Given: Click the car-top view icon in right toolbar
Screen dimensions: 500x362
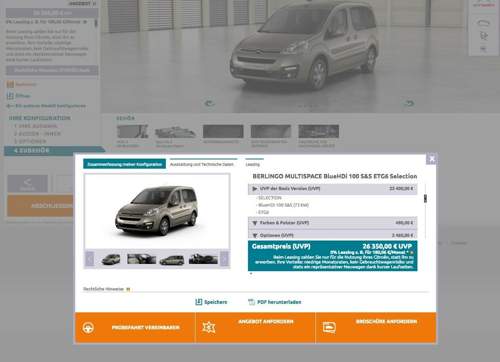Looking at the screenshot, I should pos(483,23).
